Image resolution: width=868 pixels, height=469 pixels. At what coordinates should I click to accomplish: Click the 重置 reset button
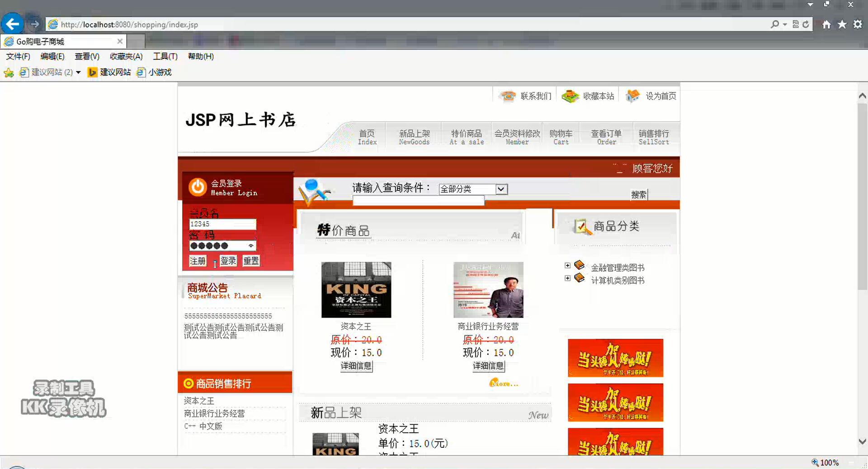pyautogui.click(x=251, y=261)
